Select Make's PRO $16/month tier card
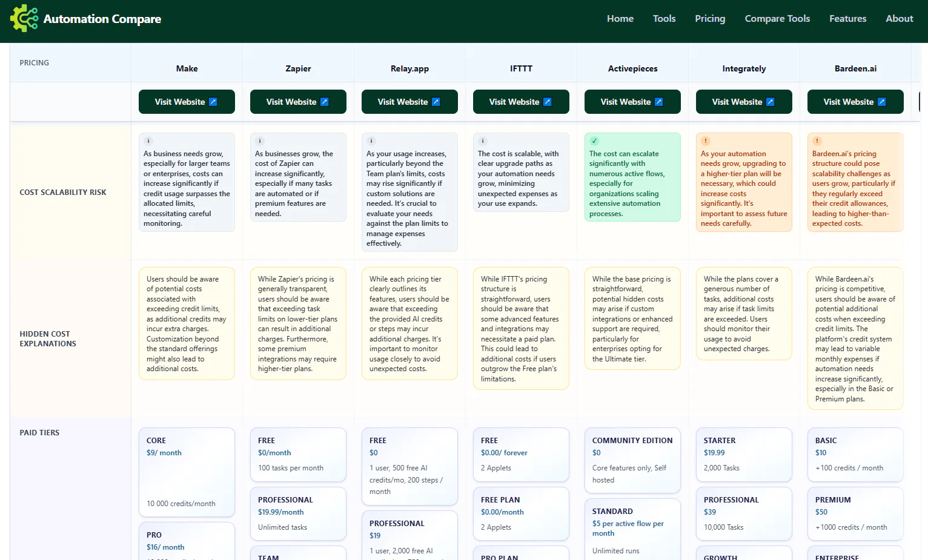The height and width of the screenshot is (560, 928). point(187,541)
